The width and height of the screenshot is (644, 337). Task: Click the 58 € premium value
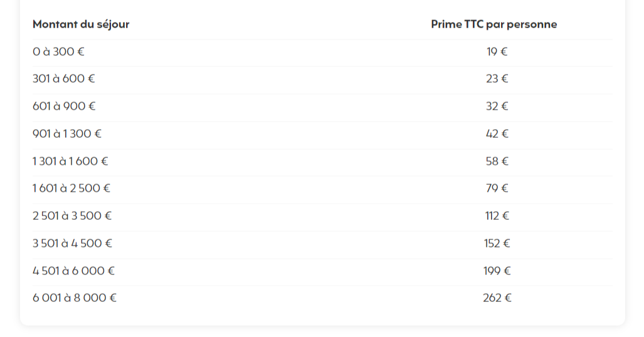tap(497, 162)
